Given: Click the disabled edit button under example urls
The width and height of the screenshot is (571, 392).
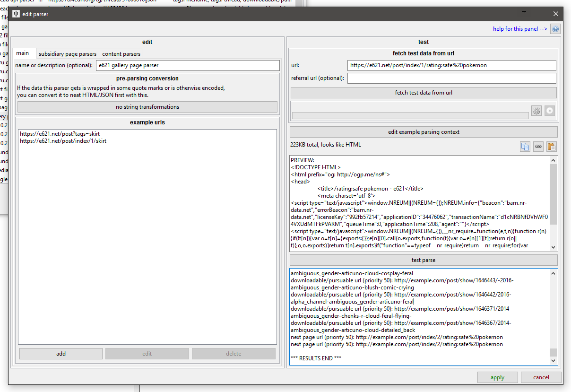Looking at the screenshot, I should point(147,354).
